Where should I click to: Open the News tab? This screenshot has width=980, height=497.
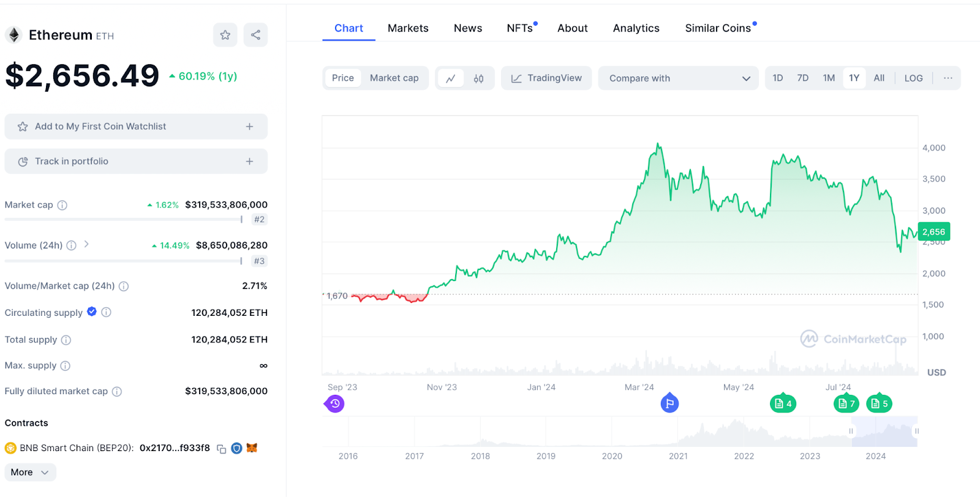(468, 28)
